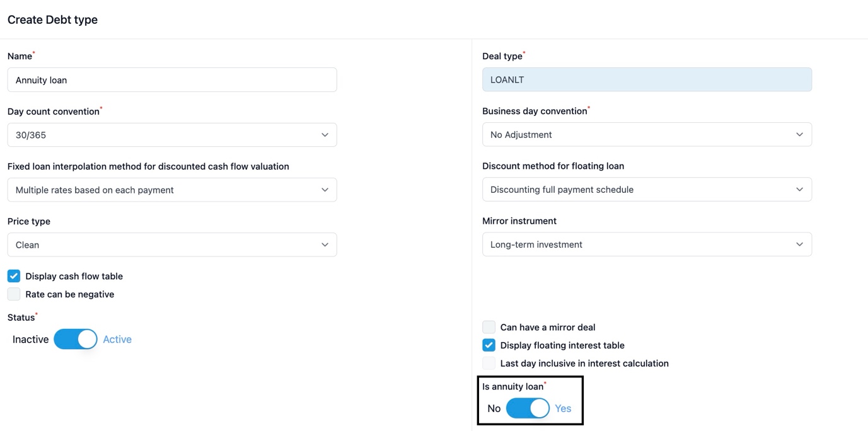868x431 pixels.
Task: Click the Rate can be negative label
Action: [x=70, y=294]
